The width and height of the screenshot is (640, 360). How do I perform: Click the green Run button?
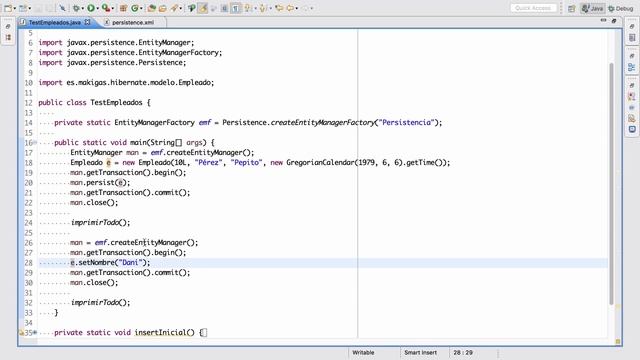(91, 8)
